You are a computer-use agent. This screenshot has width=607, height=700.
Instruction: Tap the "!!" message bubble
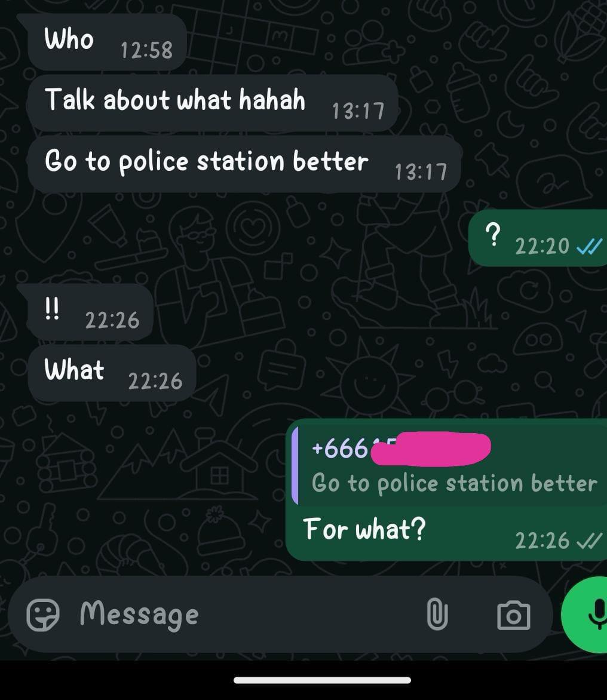point(91,312)
